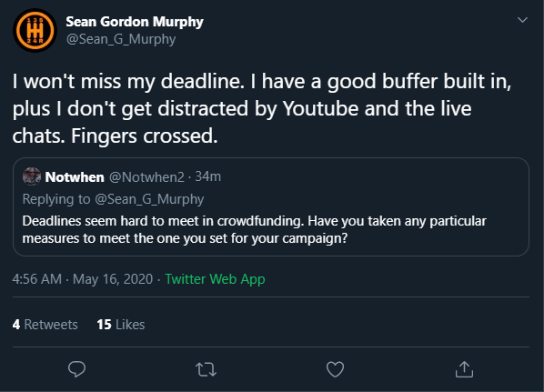Click @Sean_G_Murphy in Replying to line
Screen dimensions: 544x392
[149, 199]
